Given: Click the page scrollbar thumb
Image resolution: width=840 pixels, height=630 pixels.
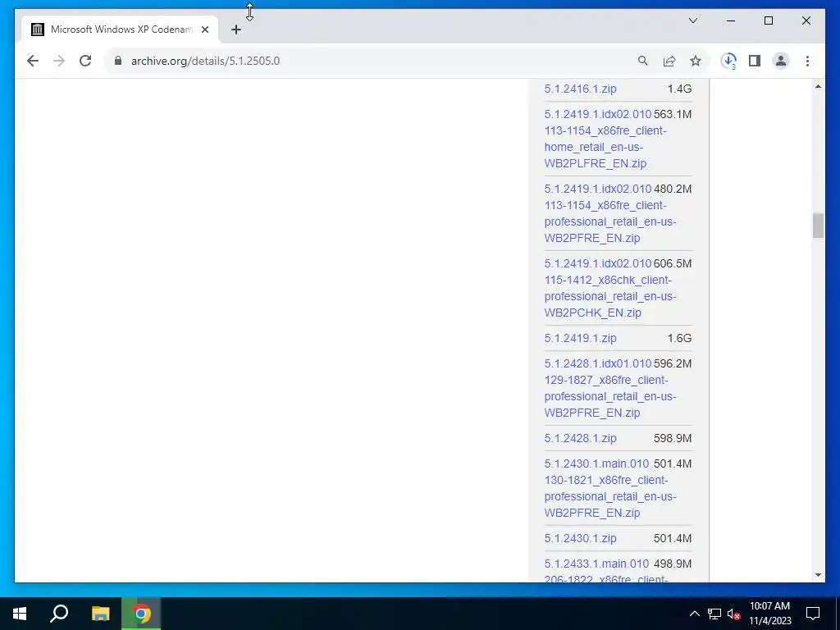Looking at the screenshot, I should point(818,225).
